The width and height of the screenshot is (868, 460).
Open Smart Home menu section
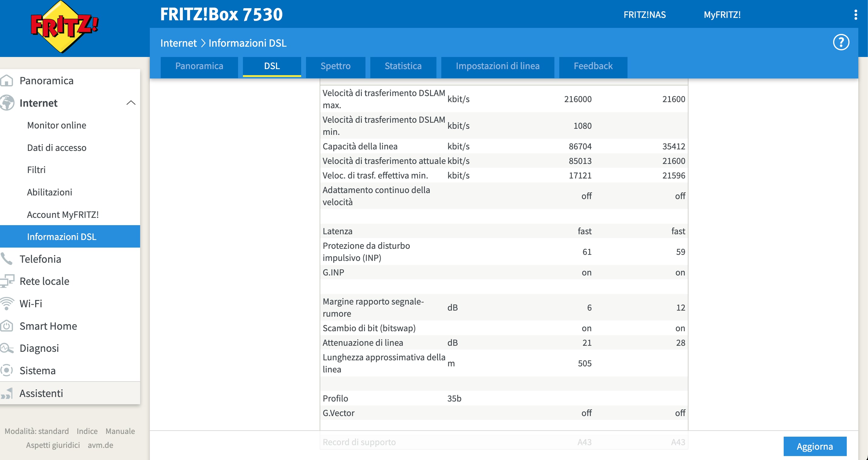48,326
